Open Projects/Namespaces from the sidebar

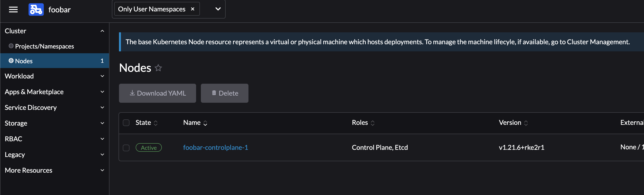44,46
